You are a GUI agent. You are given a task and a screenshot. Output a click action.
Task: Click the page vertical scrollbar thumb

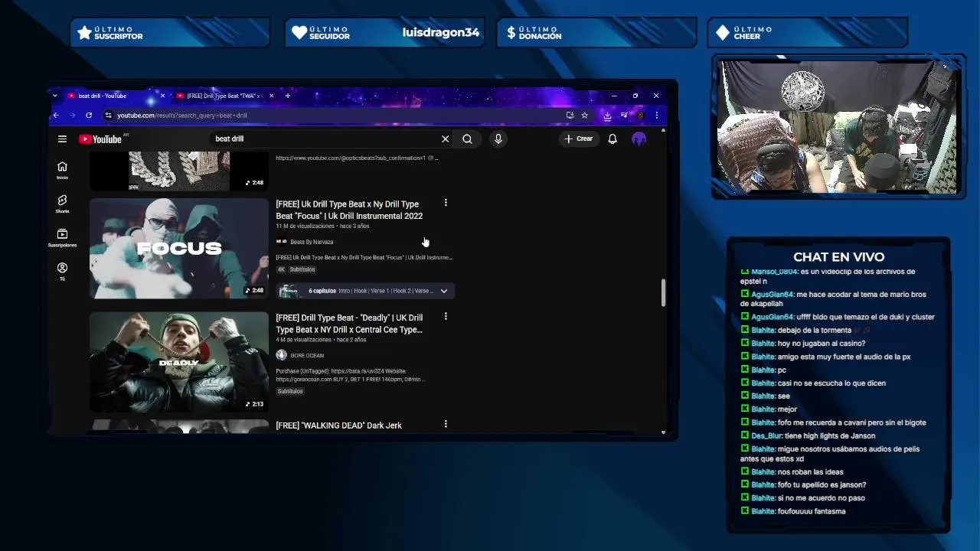663,292
